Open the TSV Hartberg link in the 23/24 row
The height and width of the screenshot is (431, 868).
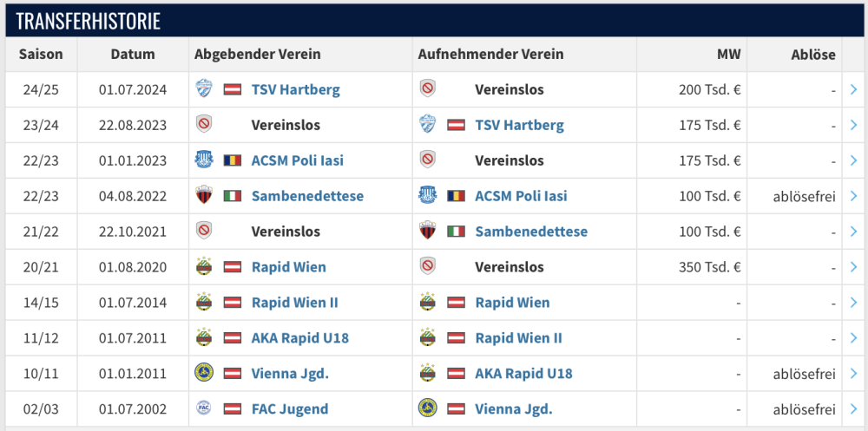519,125
